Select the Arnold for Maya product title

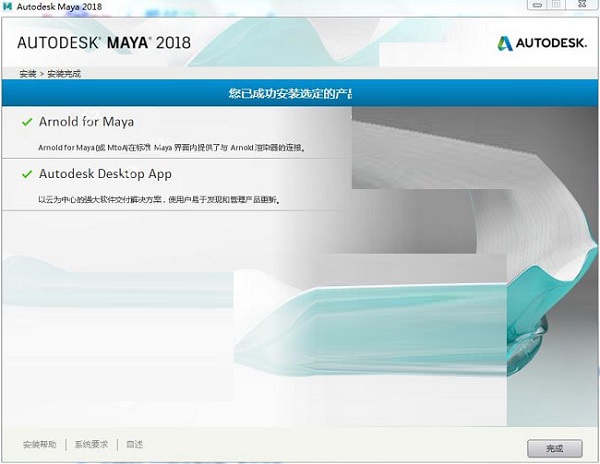tap(86, 122)
